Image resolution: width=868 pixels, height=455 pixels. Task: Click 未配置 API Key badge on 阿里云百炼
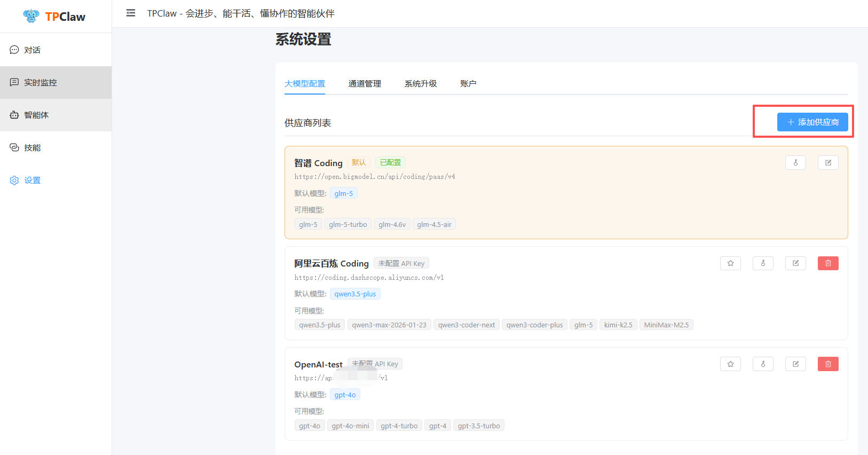(x=401, y=263)
